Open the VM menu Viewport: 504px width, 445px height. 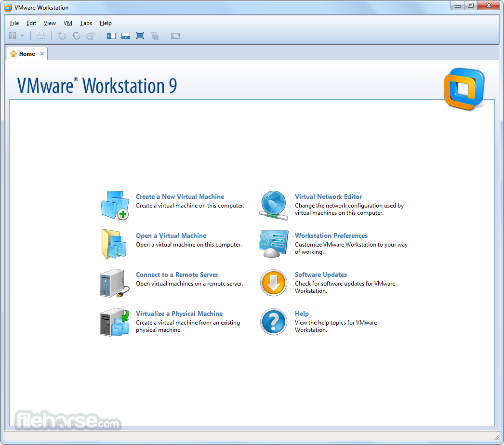click(x=68, y=23)
